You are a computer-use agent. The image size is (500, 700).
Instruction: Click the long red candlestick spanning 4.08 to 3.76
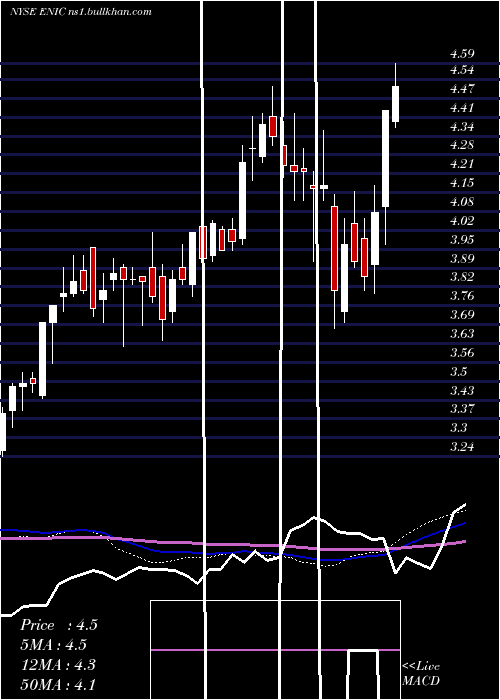[x=334, y=248]
